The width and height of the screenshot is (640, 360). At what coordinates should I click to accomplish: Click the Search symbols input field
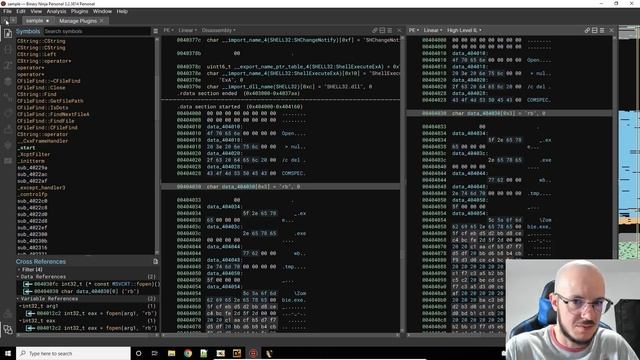click(x=97, y=31)
